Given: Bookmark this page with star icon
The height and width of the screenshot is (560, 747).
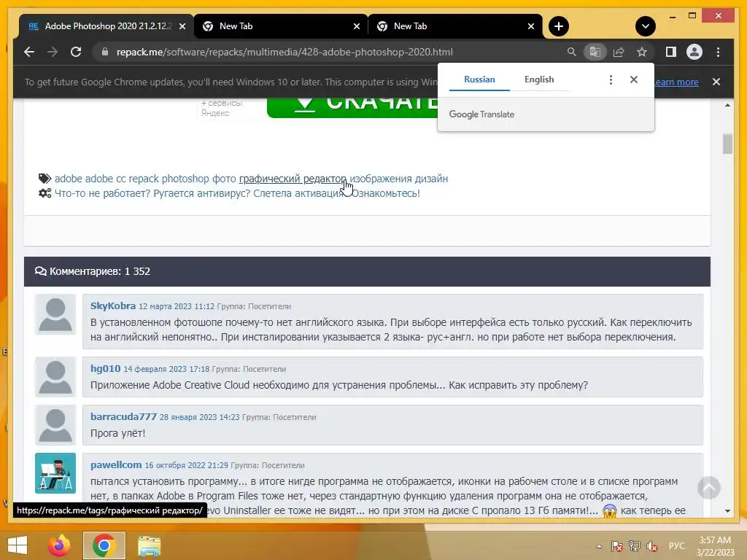Looking at the screenshot, I should click(642, 52).
